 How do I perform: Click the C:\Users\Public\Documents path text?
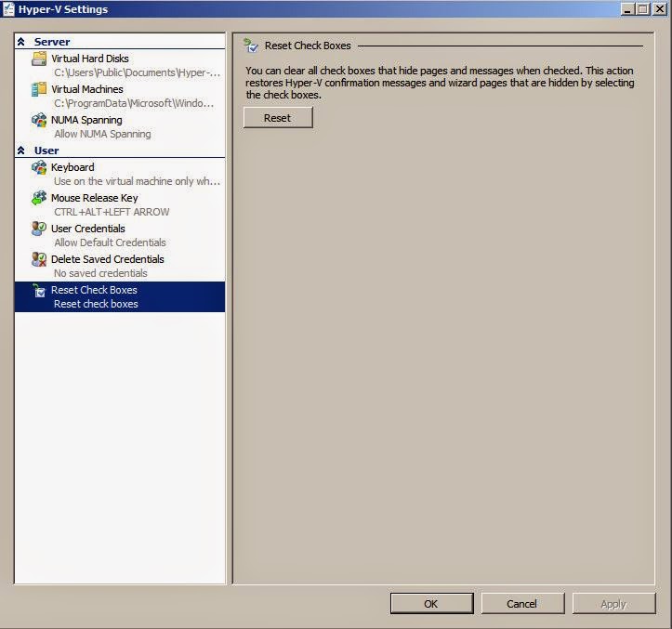pyautogui.click(x=138, y=72)
